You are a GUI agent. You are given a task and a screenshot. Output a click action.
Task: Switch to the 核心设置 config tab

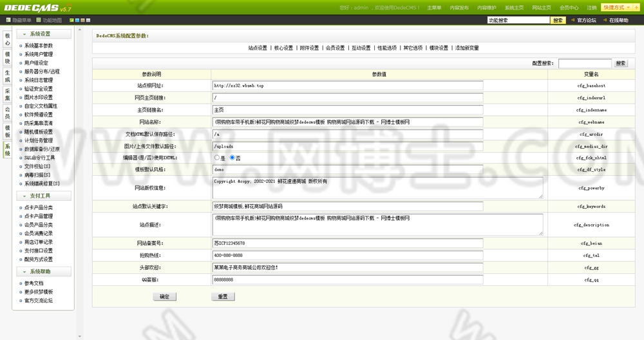point(283,48)
